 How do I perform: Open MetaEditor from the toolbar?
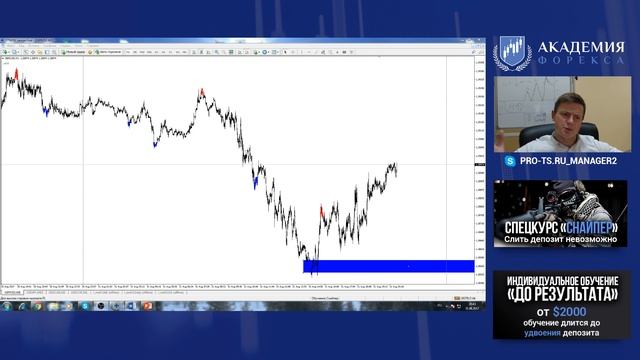coord(90,52)
